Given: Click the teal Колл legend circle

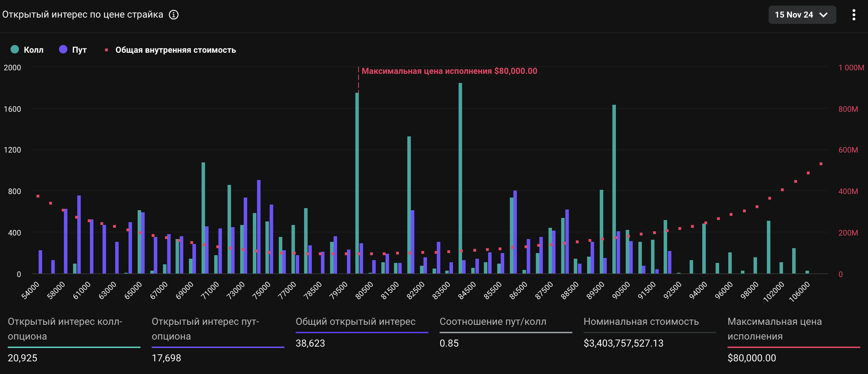Looking at the screenshot, I should (15, 50).
